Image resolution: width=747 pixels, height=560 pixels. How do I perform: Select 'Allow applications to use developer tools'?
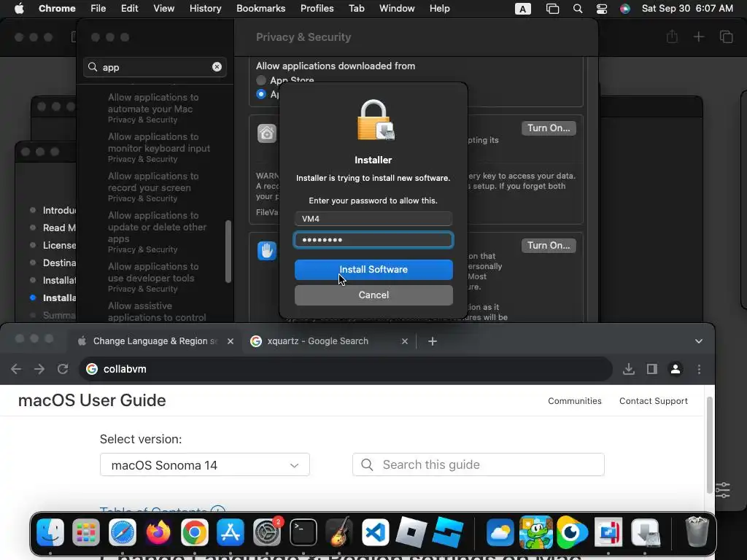[153, 278]
